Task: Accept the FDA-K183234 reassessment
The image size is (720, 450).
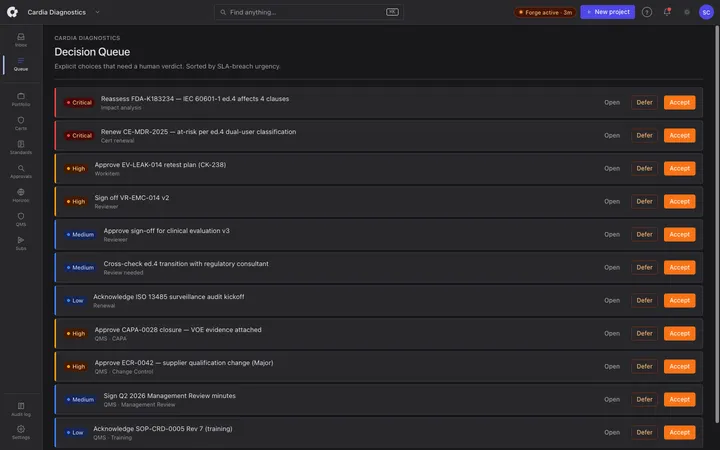Action: (x=679, y=102)
